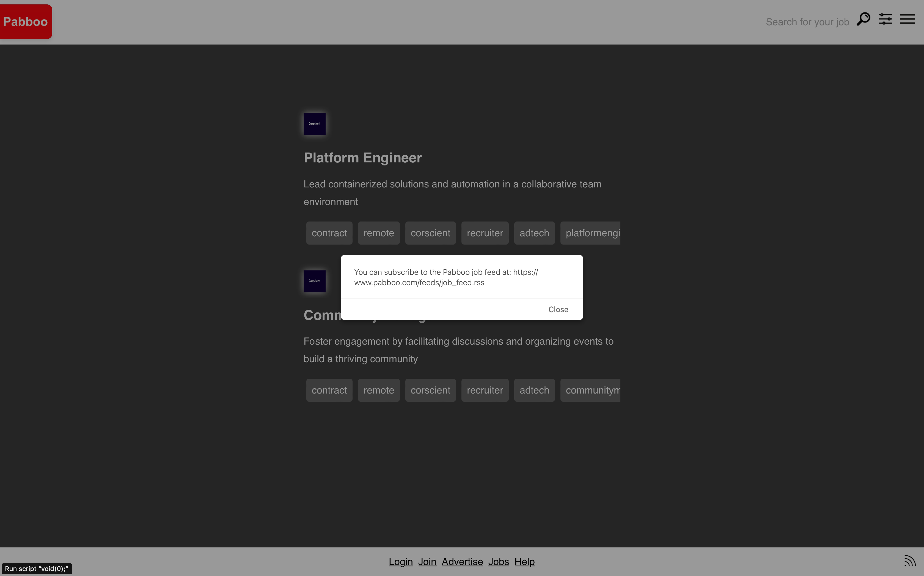Select the communitym tag on second job
Image resolution: width=924 pixels, height=576 pixels.
pos(590,390)
